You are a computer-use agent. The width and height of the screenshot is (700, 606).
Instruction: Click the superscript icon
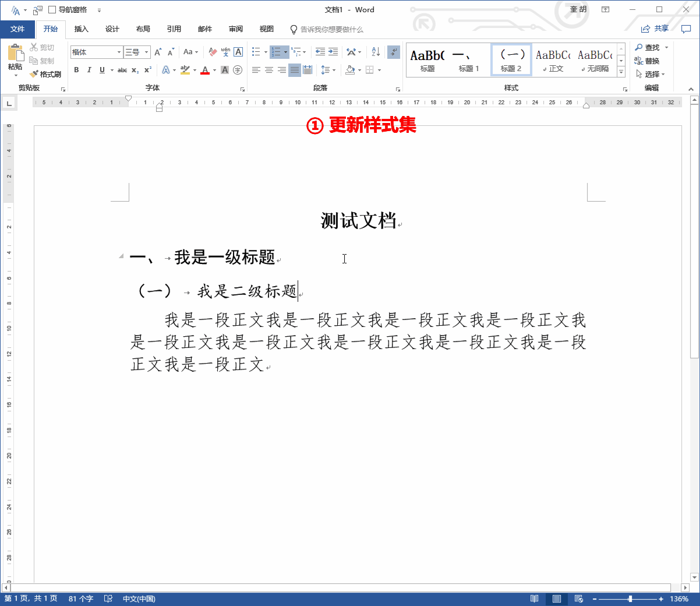(x=148, y=70)
